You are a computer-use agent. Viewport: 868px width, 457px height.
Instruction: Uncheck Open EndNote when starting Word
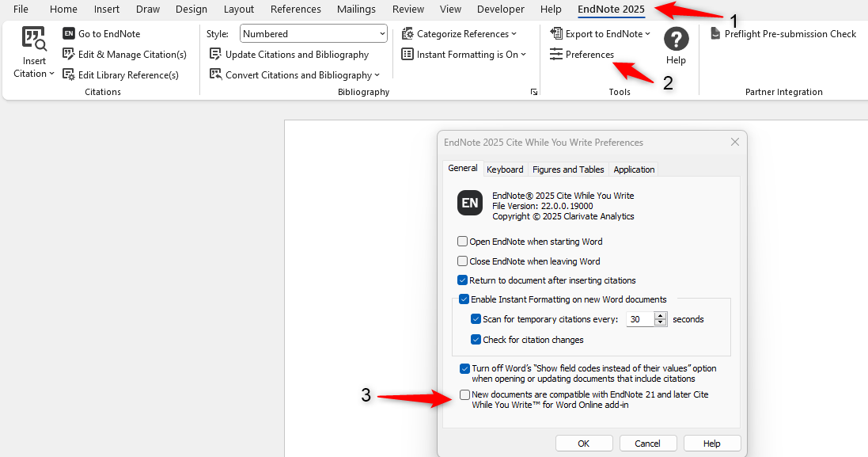pos(462,241)
